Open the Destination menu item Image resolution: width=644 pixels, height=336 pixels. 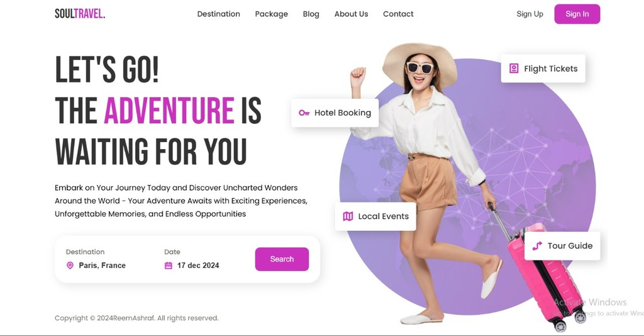(218, 14)
